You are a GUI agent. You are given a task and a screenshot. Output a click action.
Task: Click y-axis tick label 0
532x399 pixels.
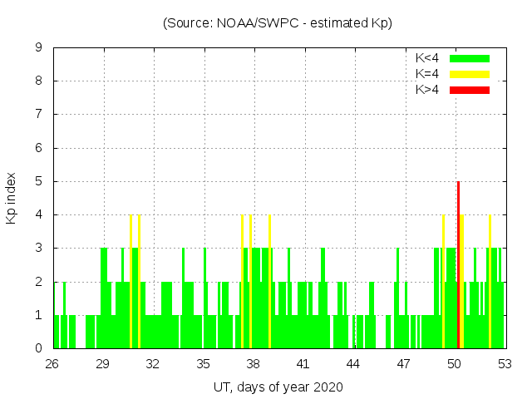click(x=39, y=348)
